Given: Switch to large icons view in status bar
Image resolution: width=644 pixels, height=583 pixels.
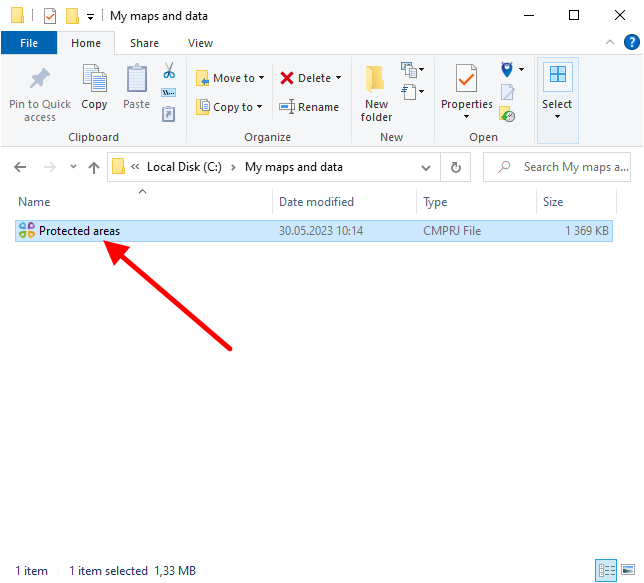Looking at the screenshot, I should 628,571.
